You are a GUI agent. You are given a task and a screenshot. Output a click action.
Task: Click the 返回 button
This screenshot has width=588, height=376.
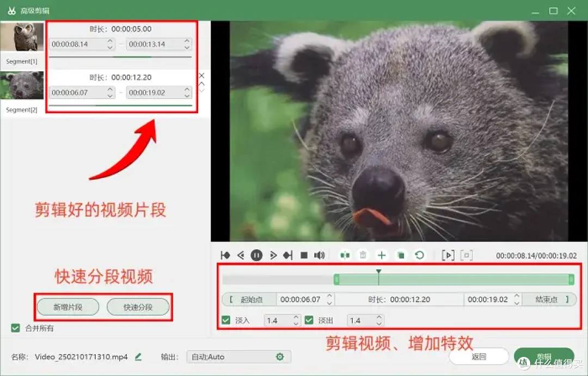pyautogui.click(x=479, y=356)
